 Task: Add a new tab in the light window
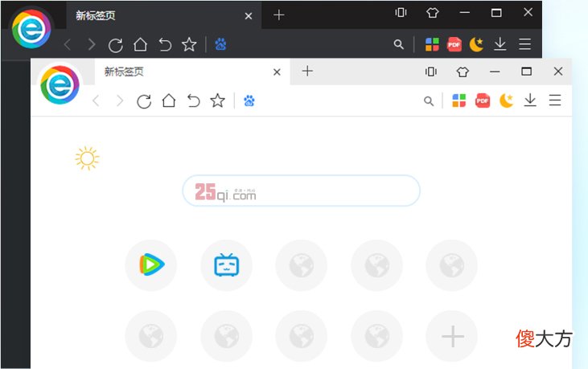click(x=307, y=72)
